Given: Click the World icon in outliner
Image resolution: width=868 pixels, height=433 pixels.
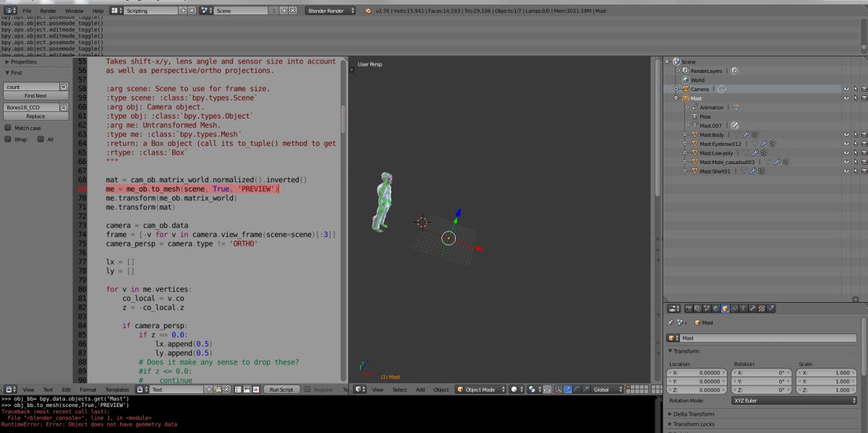Looking at the screenshot, I should click(x=686, y=80).
